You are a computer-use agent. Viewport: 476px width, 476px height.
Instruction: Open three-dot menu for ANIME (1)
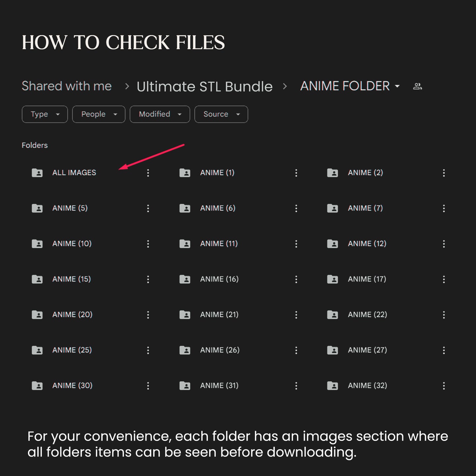point(296,173)
